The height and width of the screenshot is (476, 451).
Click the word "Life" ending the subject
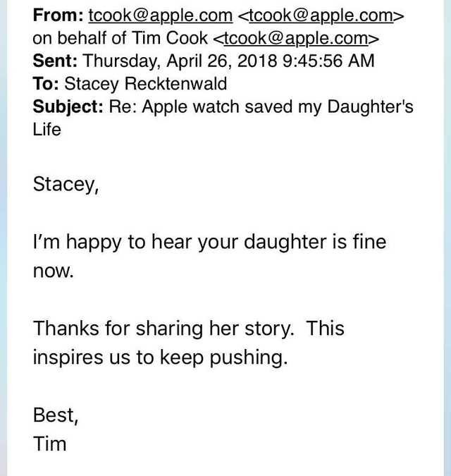tap(47, 129)
